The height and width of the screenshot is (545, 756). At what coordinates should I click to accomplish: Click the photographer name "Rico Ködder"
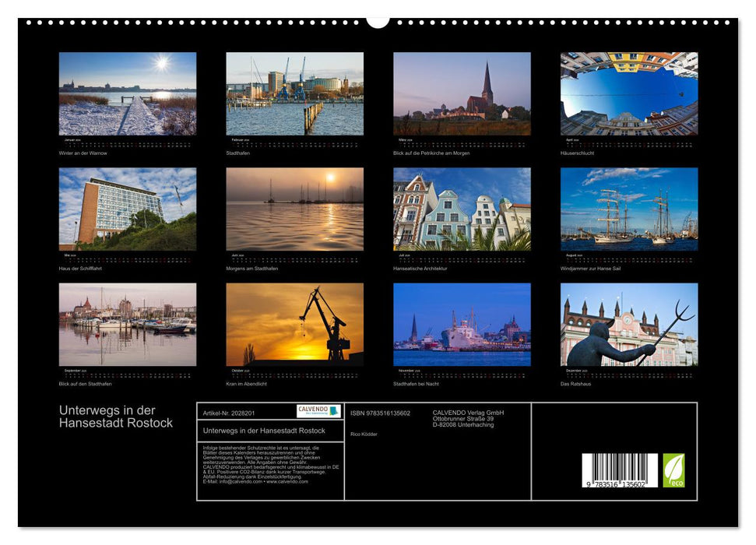364,433
